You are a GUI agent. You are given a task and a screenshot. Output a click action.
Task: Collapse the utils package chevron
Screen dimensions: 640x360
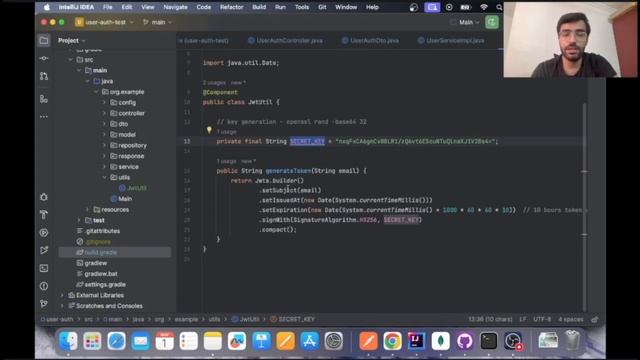pos(104,178)
